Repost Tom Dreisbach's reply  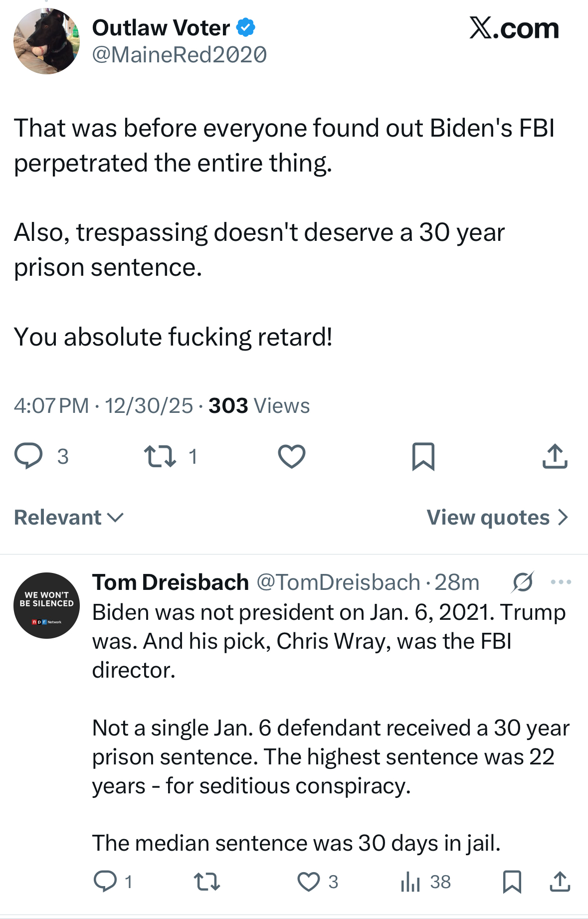click(x=206, y=881)
